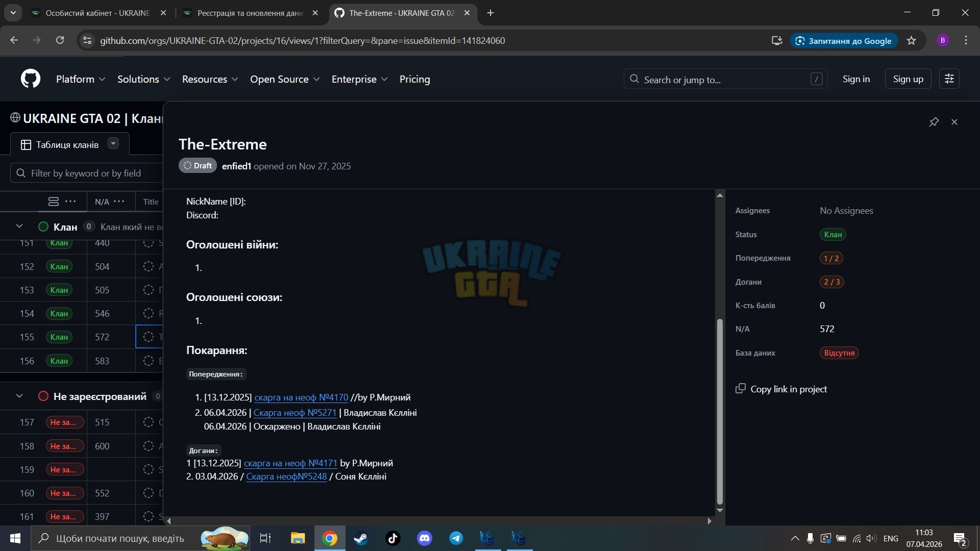This screenshot has height=551, width=980.
Task: Click the Chrome profile avatar B
Action: point(943,40)
